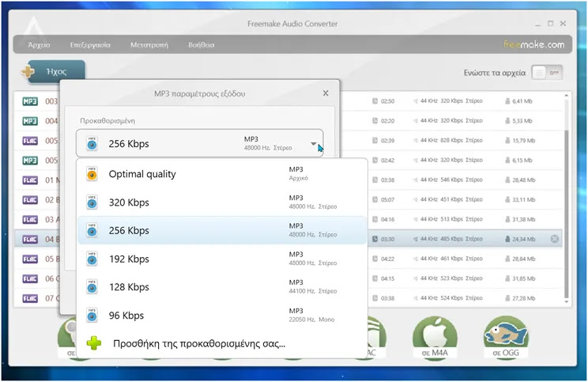This screenshot has width=588, height=382.
Task: Click the 04:15 duration text
Action: click(x=388, y=278)
